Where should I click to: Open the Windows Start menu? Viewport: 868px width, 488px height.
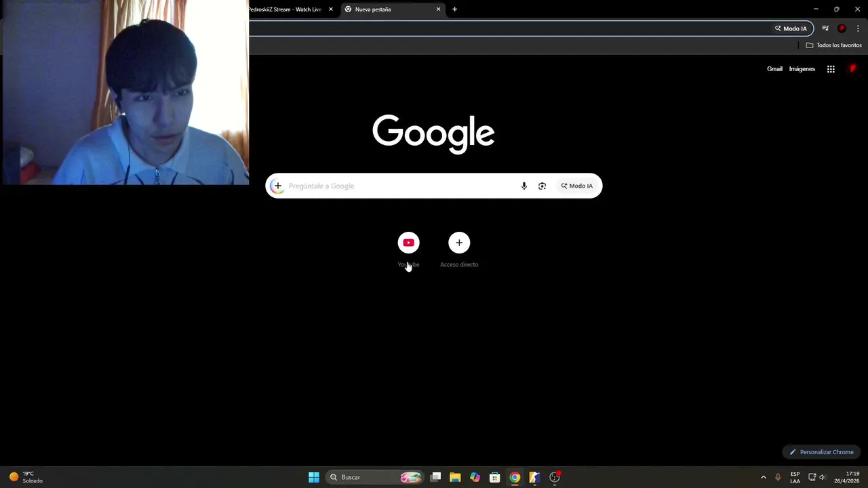coord(313,477)
